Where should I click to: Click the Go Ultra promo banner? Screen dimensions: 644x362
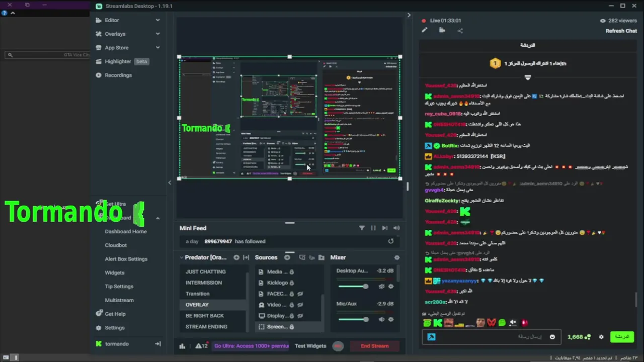click(251, 346)
